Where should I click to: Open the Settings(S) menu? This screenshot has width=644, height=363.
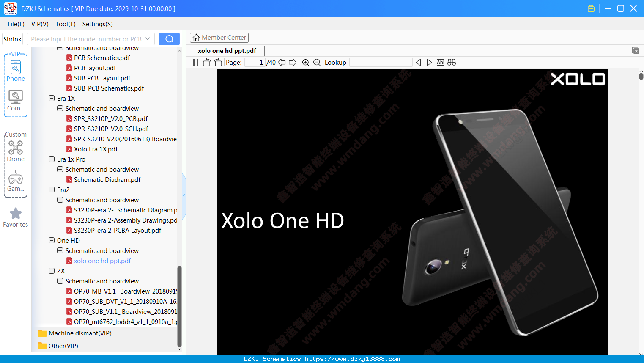[98, 24]
